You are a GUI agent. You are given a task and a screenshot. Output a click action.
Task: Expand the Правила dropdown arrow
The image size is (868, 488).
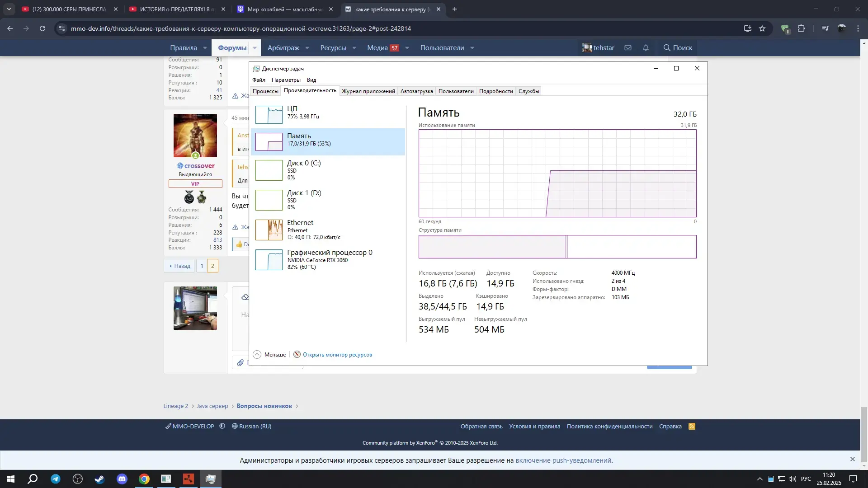205,48
